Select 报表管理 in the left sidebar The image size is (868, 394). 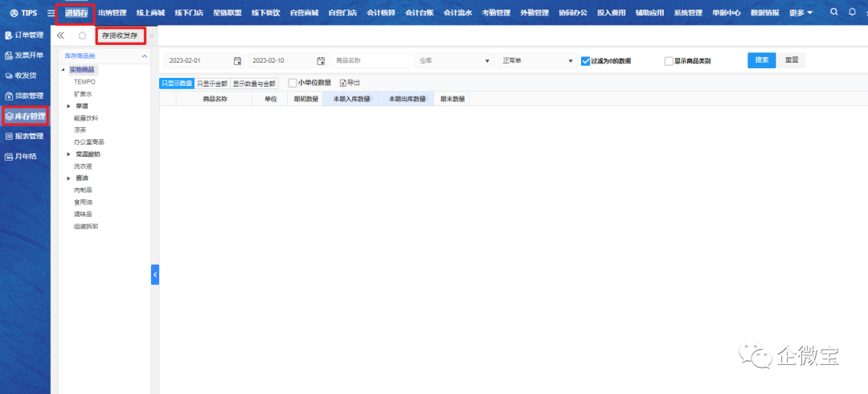pyautogui.click(x=25, y=136)
